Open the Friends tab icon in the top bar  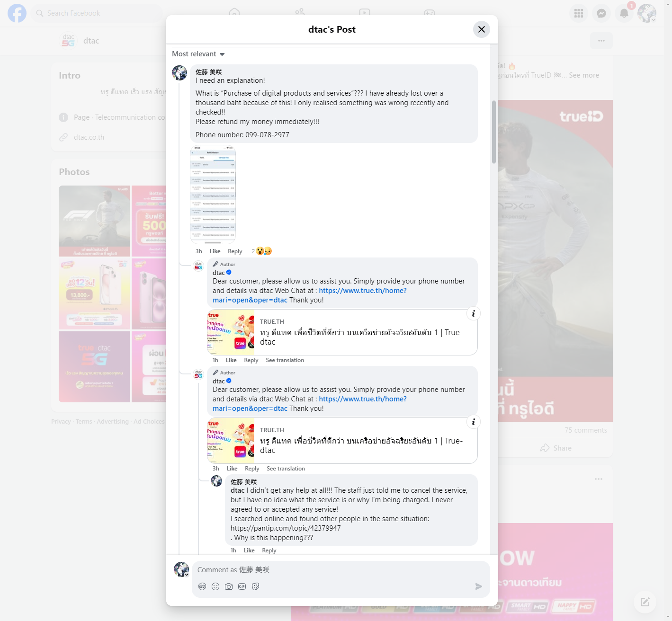(300, 12)
